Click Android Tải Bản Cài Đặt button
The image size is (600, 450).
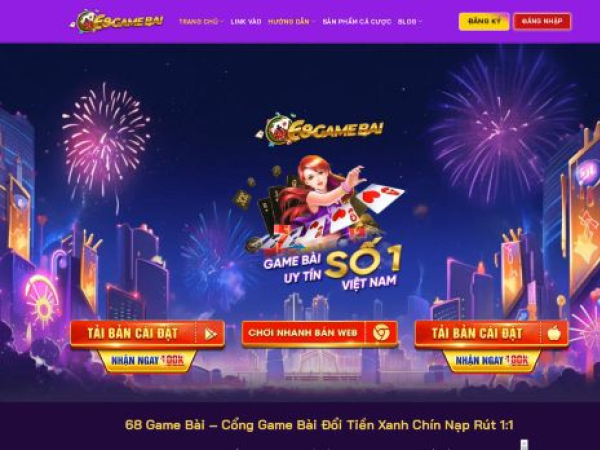click(147, 334)
